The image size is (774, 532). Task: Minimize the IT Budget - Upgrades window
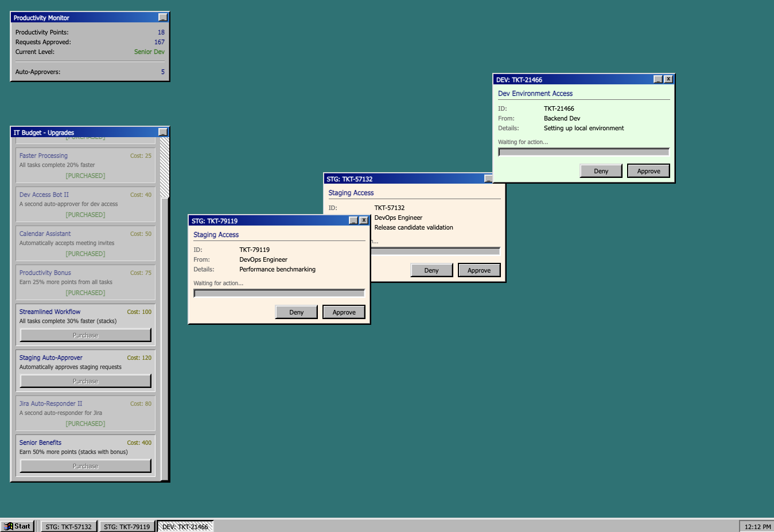pos(163,133)
